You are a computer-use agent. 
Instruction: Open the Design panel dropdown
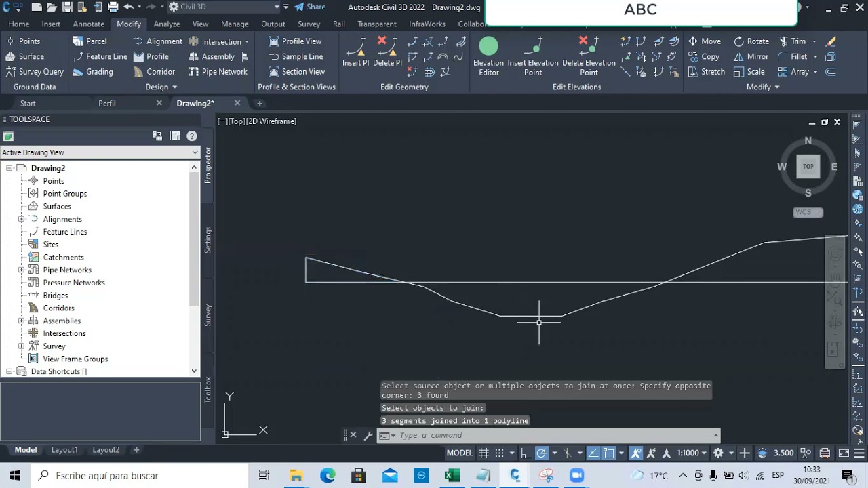(x=161, y=87)
